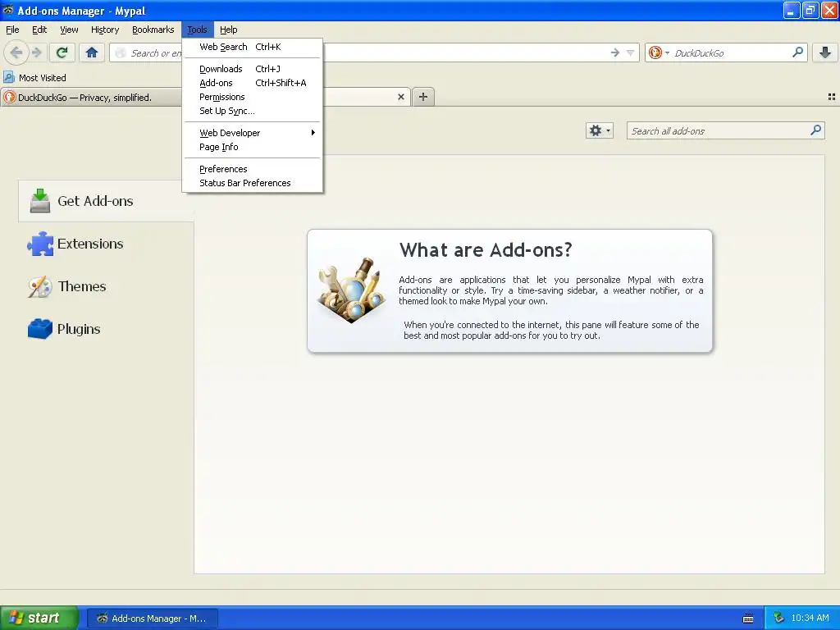840x630 pixels.
Task: Open the View menu
Action: [69, 30]
